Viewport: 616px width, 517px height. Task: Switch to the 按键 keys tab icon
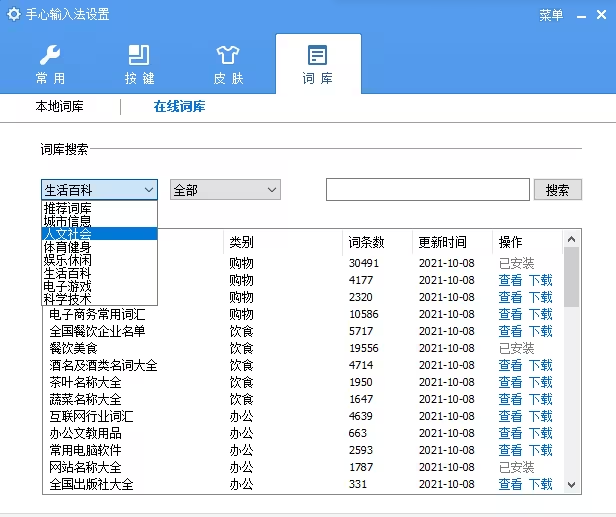click(139, 64)
